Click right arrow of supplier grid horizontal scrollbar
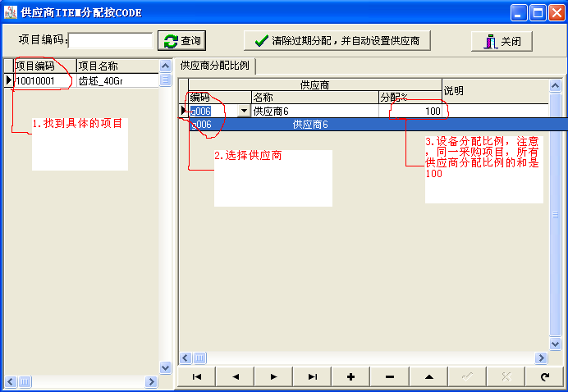 (x=541, y=358)
